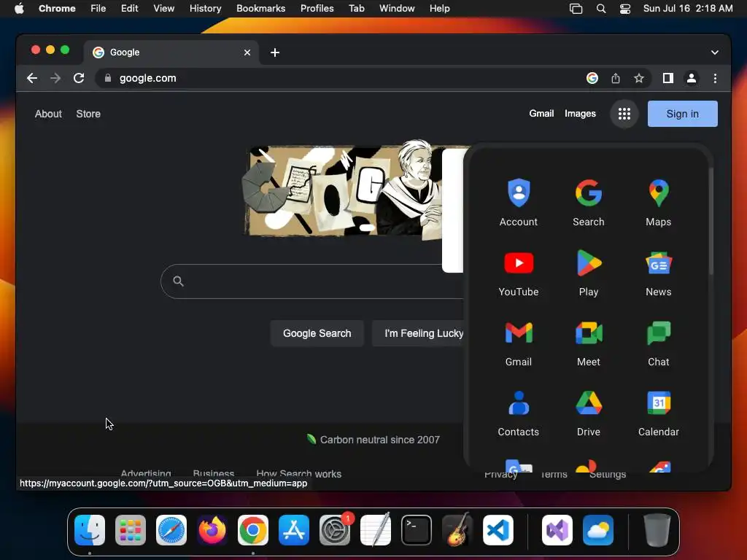Screen dimensions: 747x560
Task: Click the address bar URL
Action: (147, 78)
